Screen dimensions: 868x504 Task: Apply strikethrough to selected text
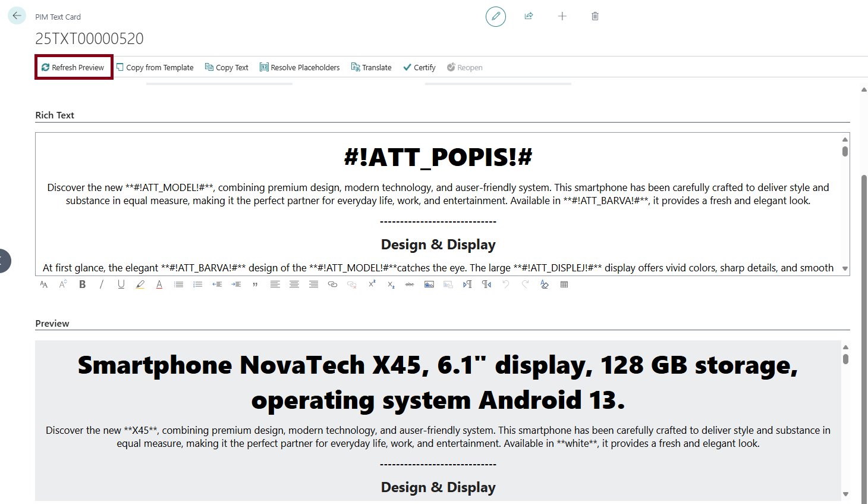tap(409, 284)
